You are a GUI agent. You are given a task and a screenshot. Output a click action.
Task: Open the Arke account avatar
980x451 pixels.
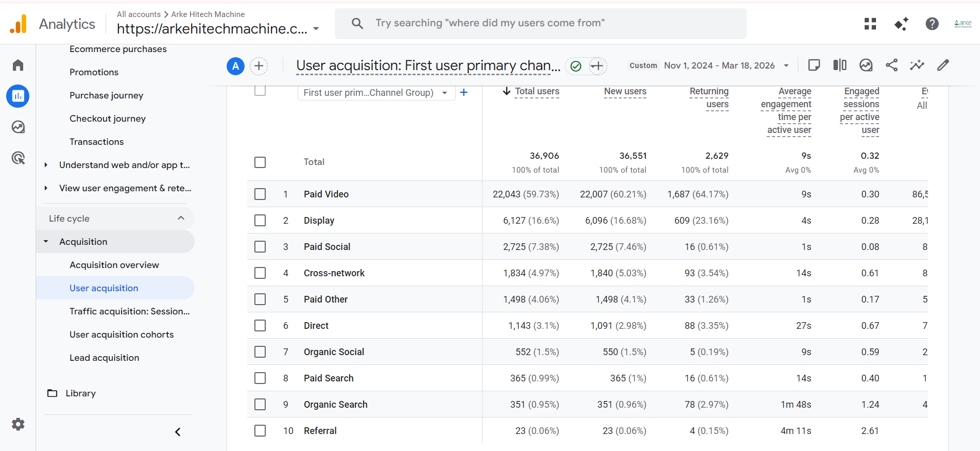pyautogui.click(x=963, y=24)
